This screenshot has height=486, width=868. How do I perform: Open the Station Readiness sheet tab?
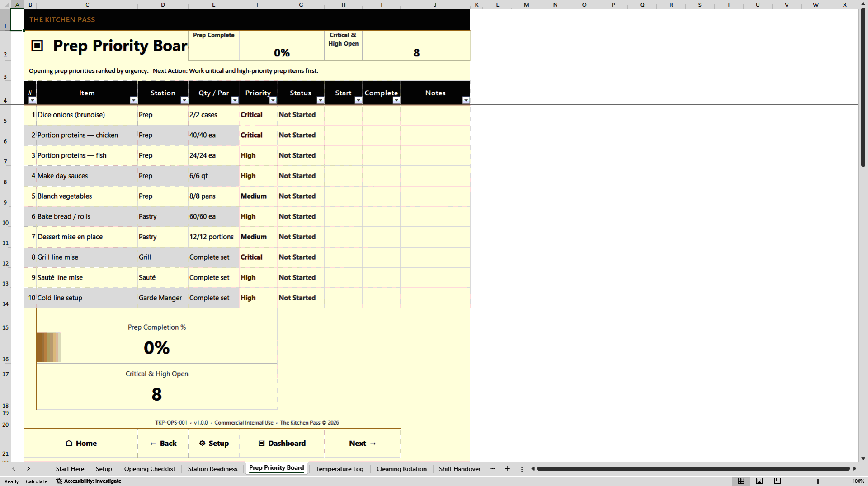(212, 469)
